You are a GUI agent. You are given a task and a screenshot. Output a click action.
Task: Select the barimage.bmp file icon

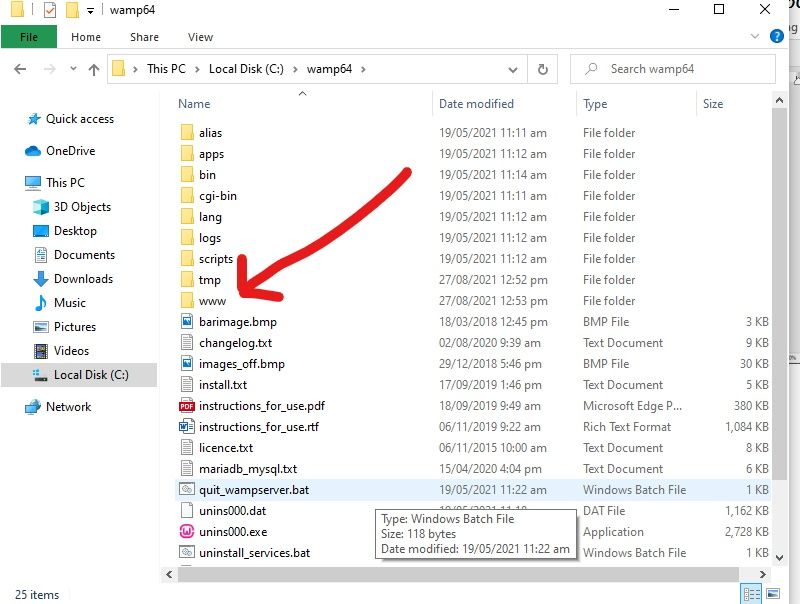click(x=186, y=322)
